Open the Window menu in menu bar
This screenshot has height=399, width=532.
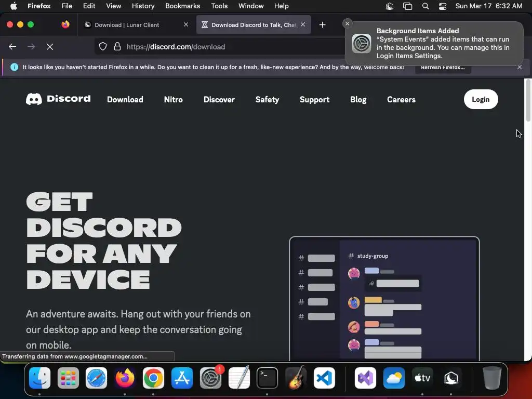click(251, 6)
